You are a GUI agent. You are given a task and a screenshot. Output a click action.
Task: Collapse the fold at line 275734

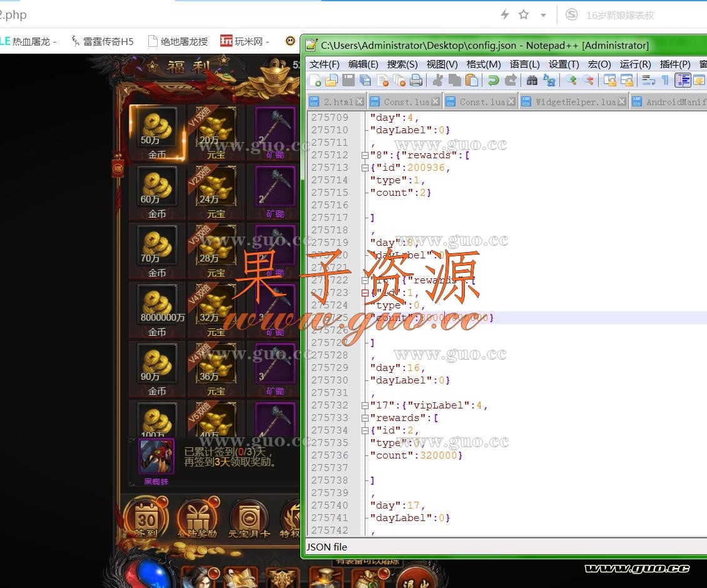point(365,430)
